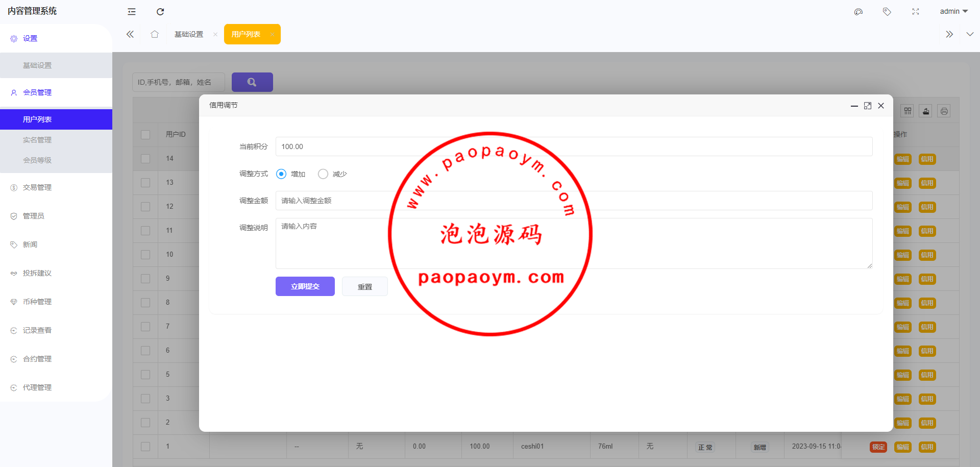
Task: Expand the 投拆建议 sidebar menu
Action: (x=56, y=273)
